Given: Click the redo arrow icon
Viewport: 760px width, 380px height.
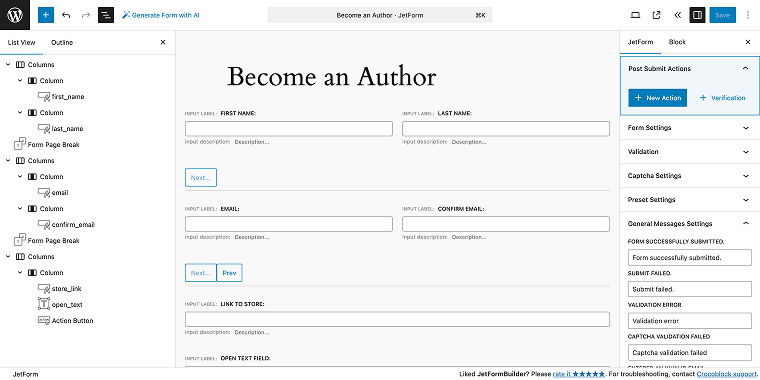Looking at the screenshot, I should tap(86, 15).
